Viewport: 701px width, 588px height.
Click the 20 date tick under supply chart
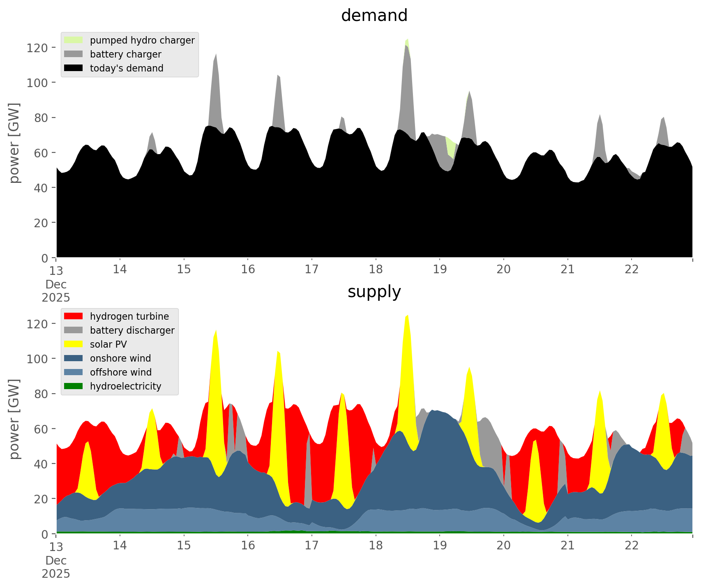click(x=504, y=546)
